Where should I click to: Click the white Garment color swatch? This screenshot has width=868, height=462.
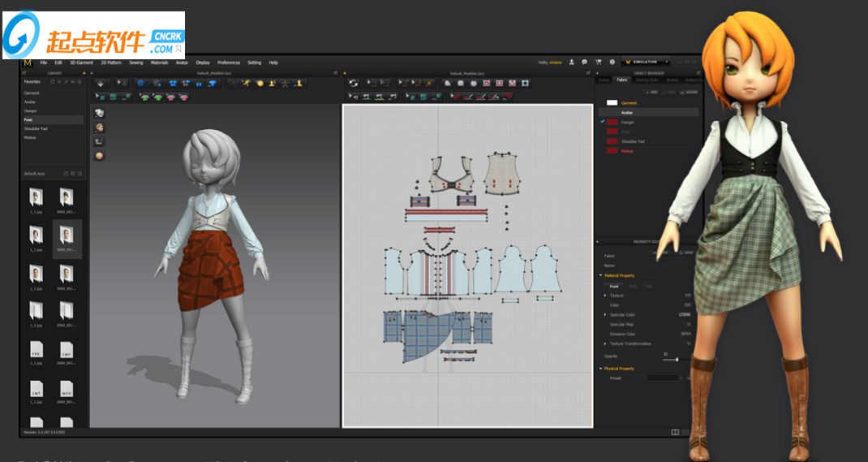pos(612,103)
